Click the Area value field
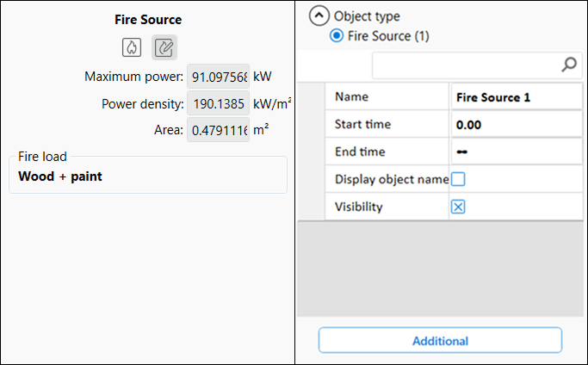588x365 pixels. [219, 130]
